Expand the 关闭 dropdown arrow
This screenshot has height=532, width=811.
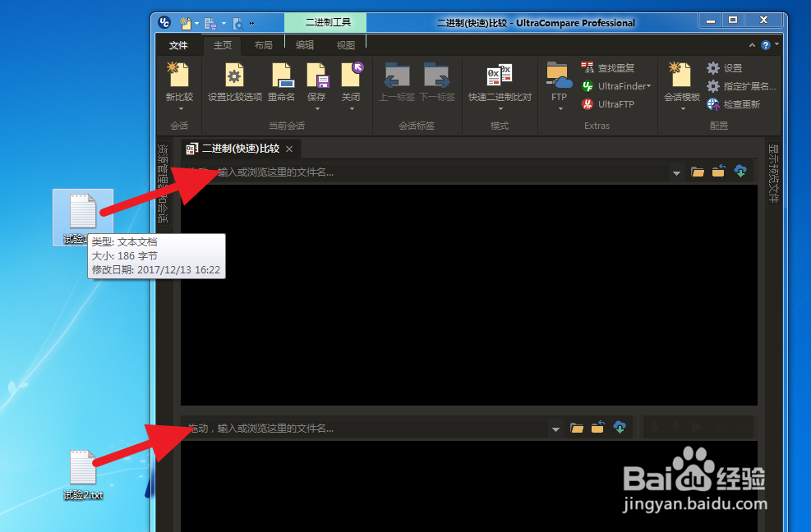352,109
